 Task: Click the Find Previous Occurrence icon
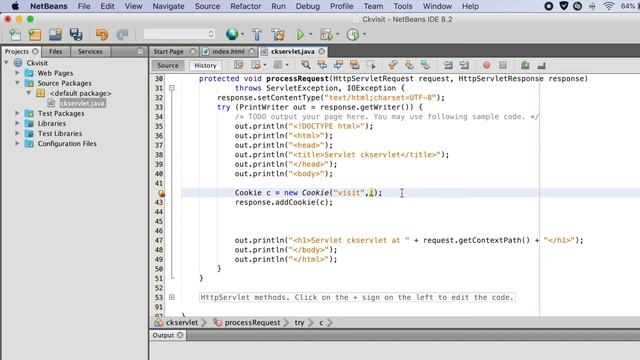pos(322,65)
